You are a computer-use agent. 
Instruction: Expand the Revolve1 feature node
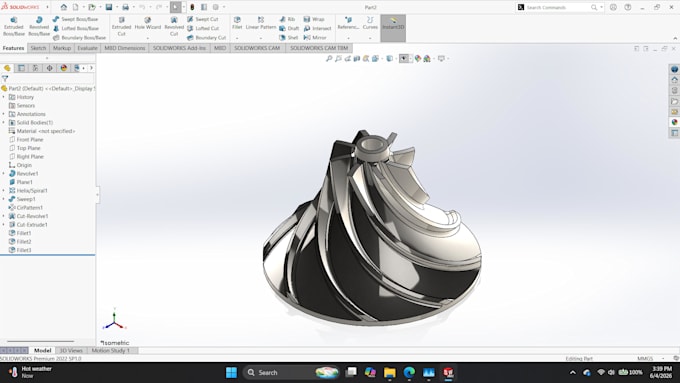(4, 173)
